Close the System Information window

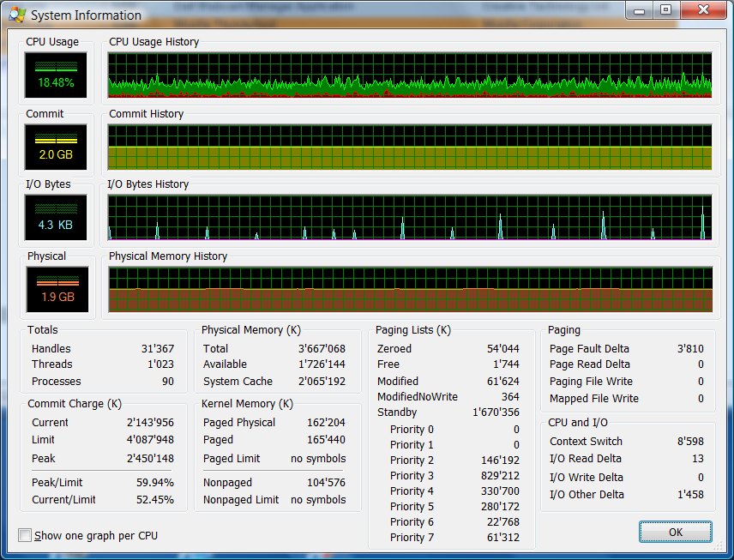point(703,10)
